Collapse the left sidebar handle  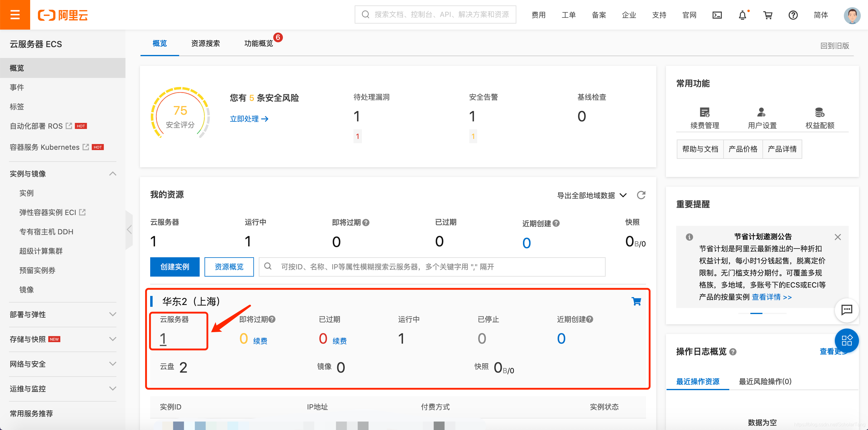pyautogui.click(x=129, y=230)
